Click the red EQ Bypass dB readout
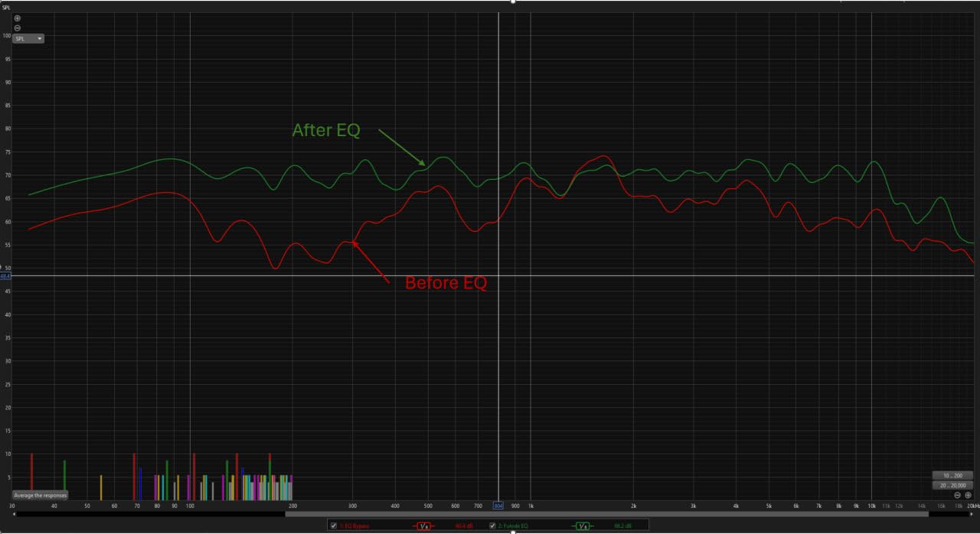 point(464,526)
